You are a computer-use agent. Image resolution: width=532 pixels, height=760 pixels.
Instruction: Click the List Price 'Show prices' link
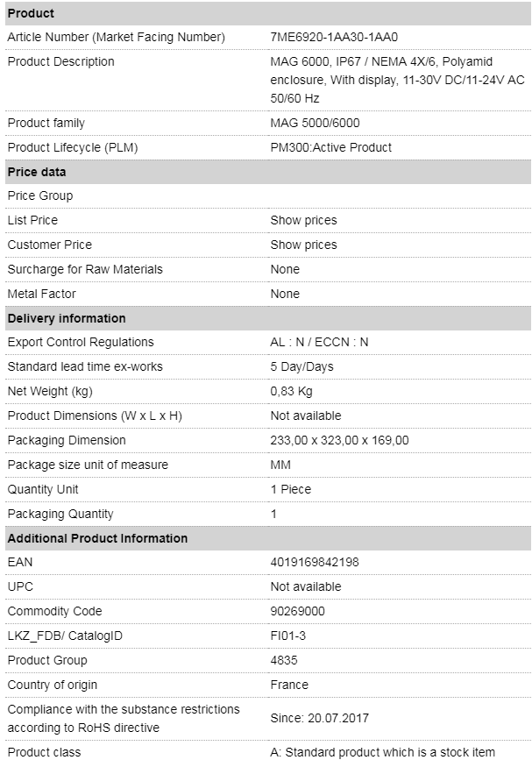[x=303, y=220]
